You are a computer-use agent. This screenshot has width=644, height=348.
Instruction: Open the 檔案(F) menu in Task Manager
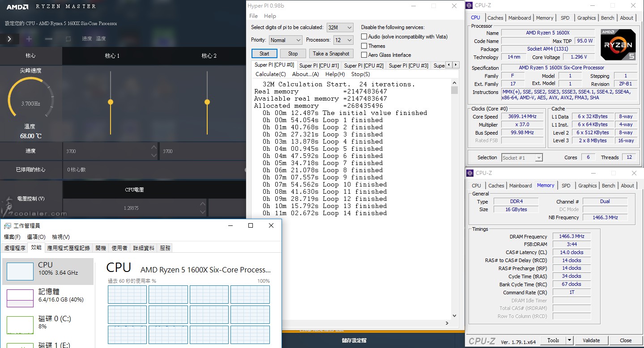click(12, 237)
